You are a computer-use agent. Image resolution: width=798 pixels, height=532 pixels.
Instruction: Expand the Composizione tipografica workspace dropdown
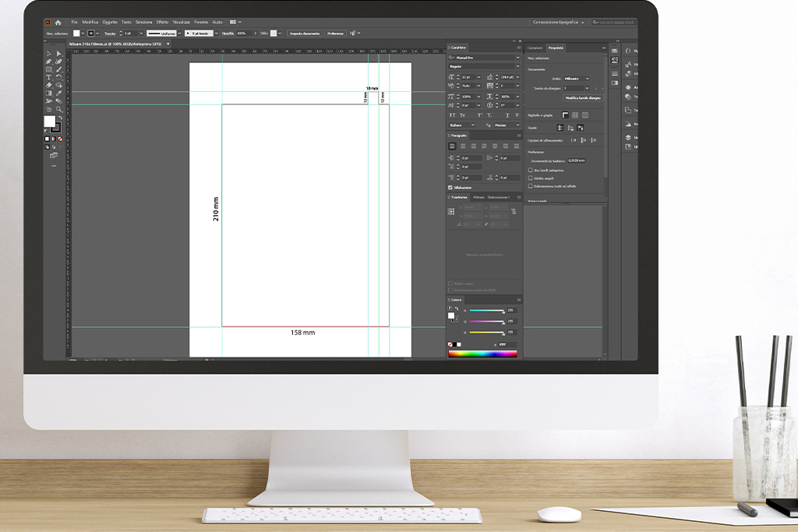point(560,23)
